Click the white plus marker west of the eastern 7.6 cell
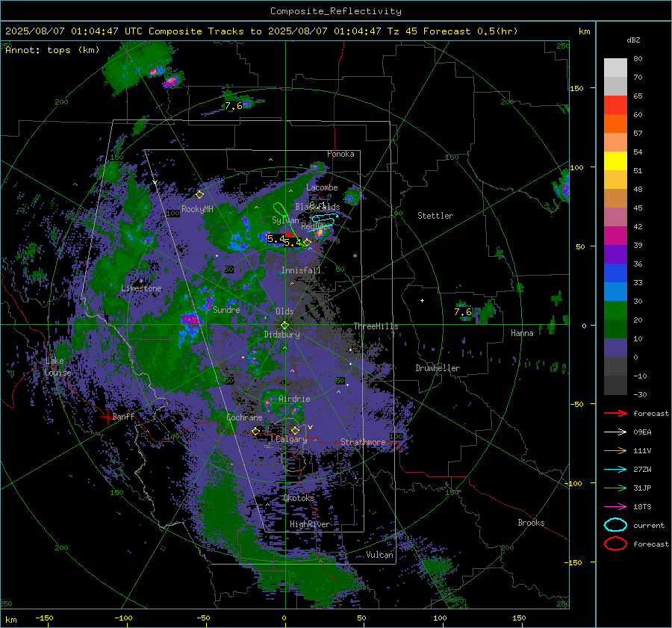 coord(422,300)
